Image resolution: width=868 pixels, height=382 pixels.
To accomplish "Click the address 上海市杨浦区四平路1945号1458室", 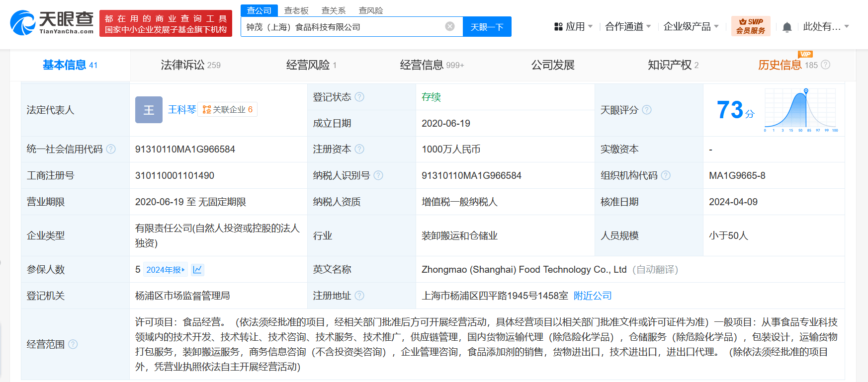I will click(495, 296).
